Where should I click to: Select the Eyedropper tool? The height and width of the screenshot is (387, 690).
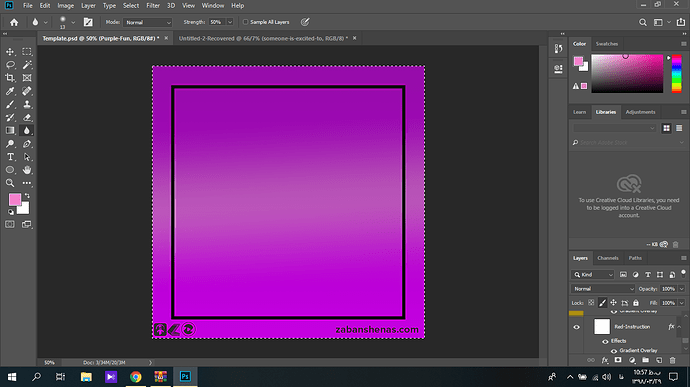pos(10,91)
